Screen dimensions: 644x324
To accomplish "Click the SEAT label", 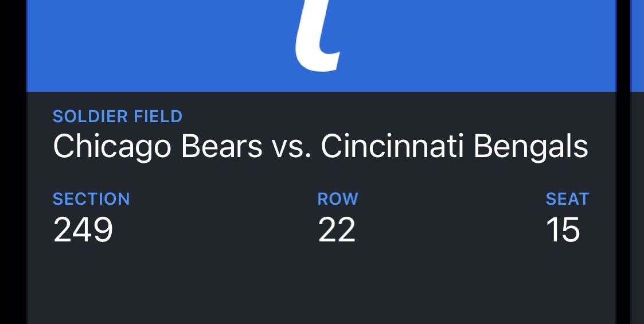I will (567, 199).
